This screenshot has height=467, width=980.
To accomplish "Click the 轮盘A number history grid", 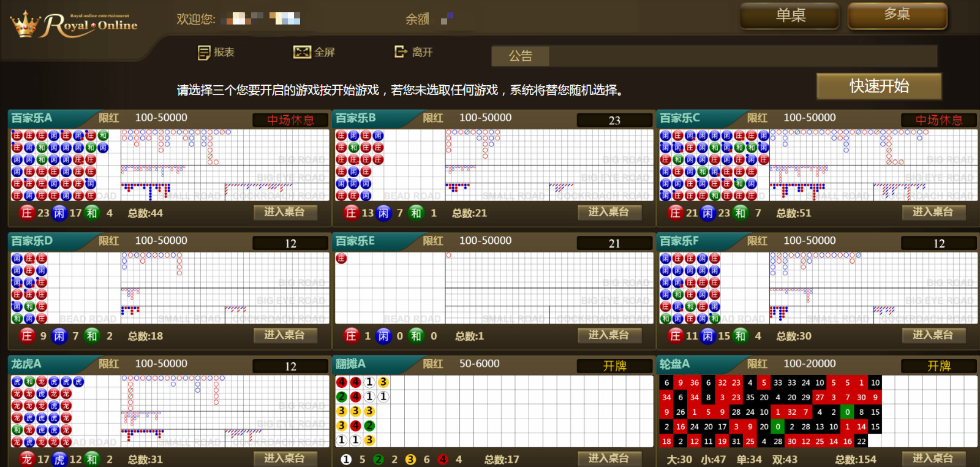I will point(771,412).
